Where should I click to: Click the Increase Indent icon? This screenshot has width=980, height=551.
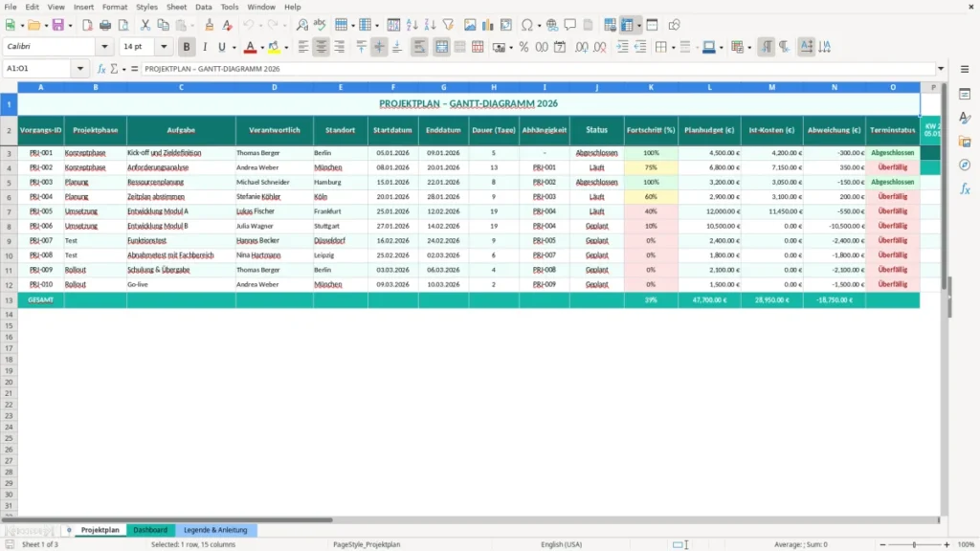[x=622, y=47]
